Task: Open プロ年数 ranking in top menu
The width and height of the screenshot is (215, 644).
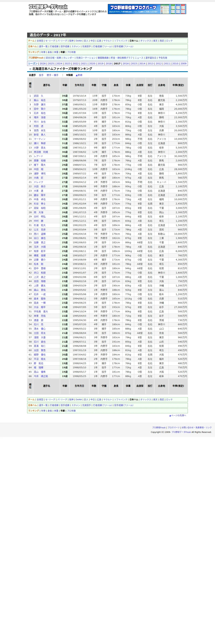Action: click(71, 52)
